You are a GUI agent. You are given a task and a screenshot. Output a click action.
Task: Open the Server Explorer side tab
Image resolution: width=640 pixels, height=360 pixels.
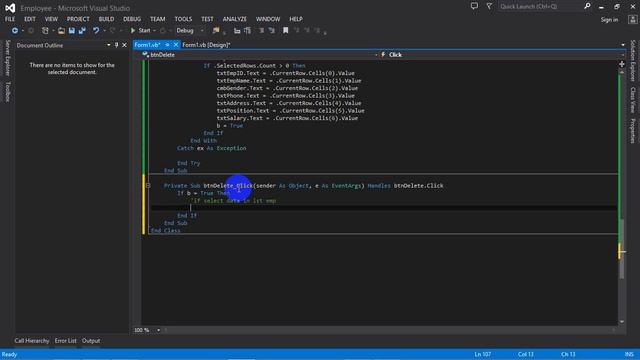[7, 58]
